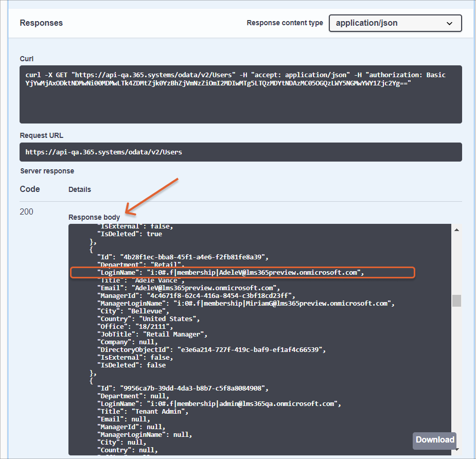Click the Server response label

(47, 171)
